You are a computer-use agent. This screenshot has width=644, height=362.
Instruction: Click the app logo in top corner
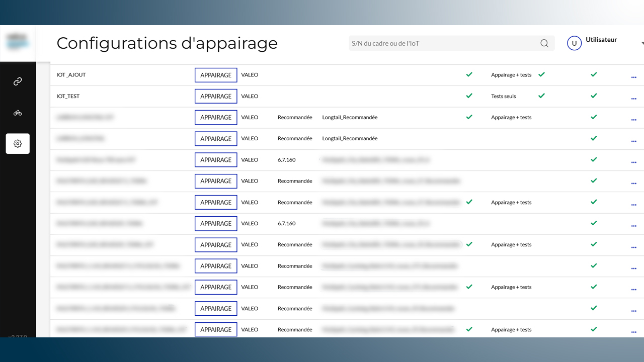click(18, 42)
